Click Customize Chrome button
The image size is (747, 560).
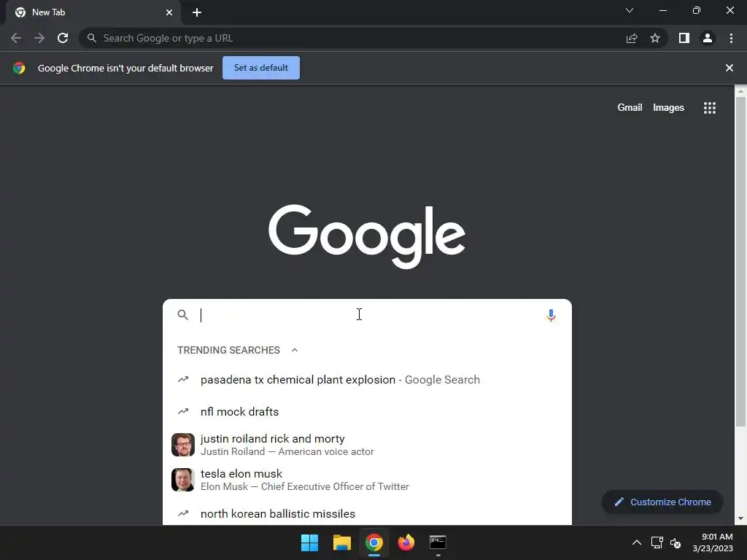(x=662, y=502)
